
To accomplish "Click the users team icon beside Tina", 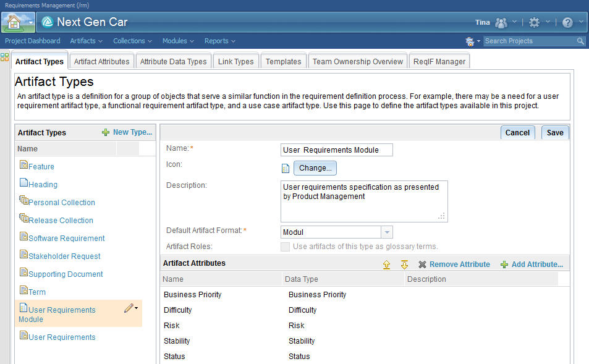I will tap(501, 22).
